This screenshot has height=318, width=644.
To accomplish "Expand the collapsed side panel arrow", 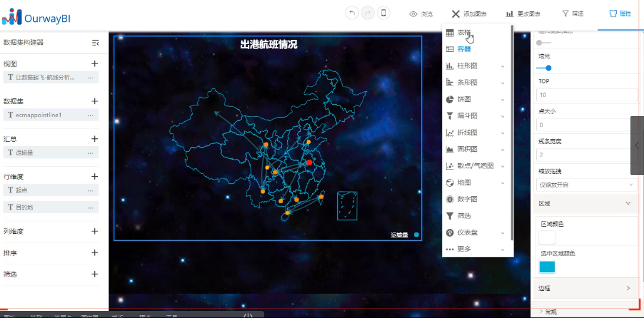I will tap(636, 145).
